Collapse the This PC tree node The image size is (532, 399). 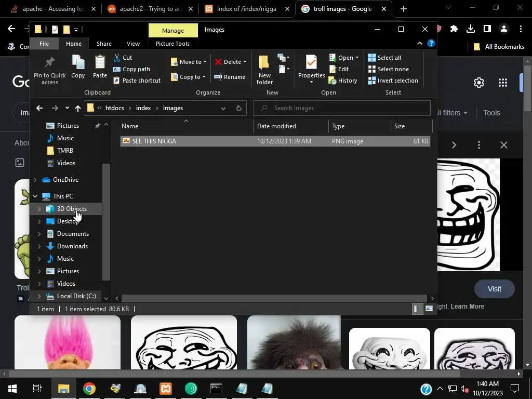click(x=35, y=196)
